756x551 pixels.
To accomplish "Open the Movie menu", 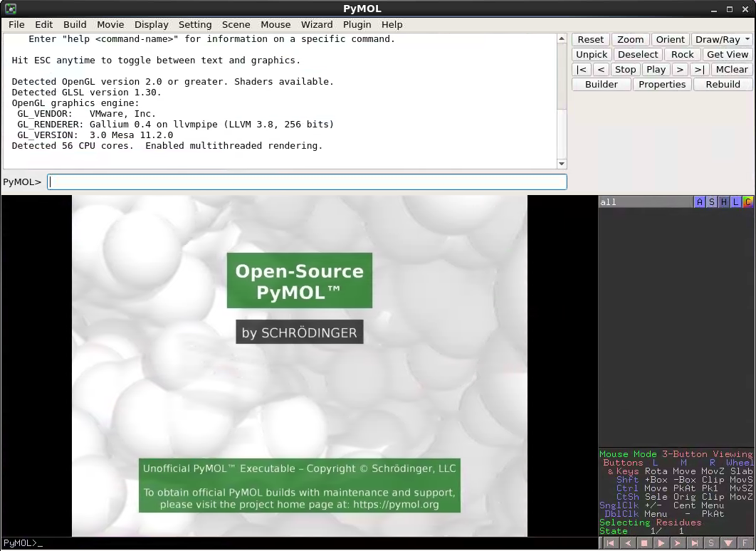I will pyautogui.click(x=110, y=24).
